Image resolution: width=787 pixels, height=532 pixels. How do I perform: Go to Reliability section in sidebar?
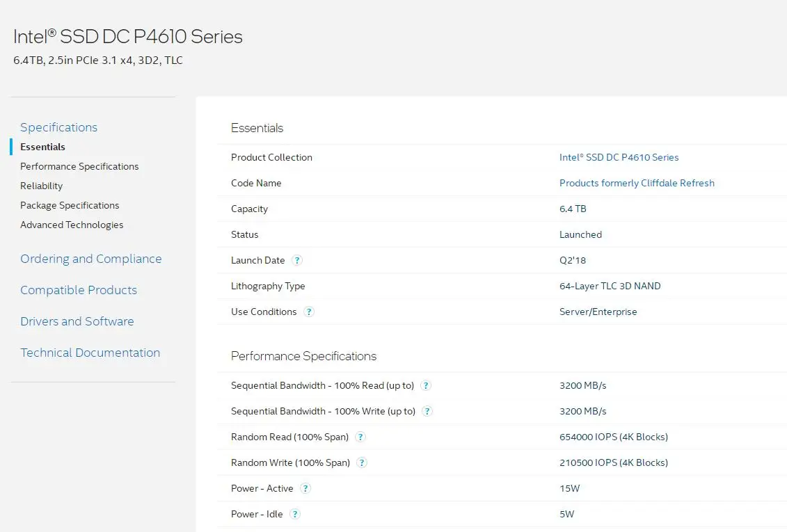pyautogui.click(x=41, y=186)
